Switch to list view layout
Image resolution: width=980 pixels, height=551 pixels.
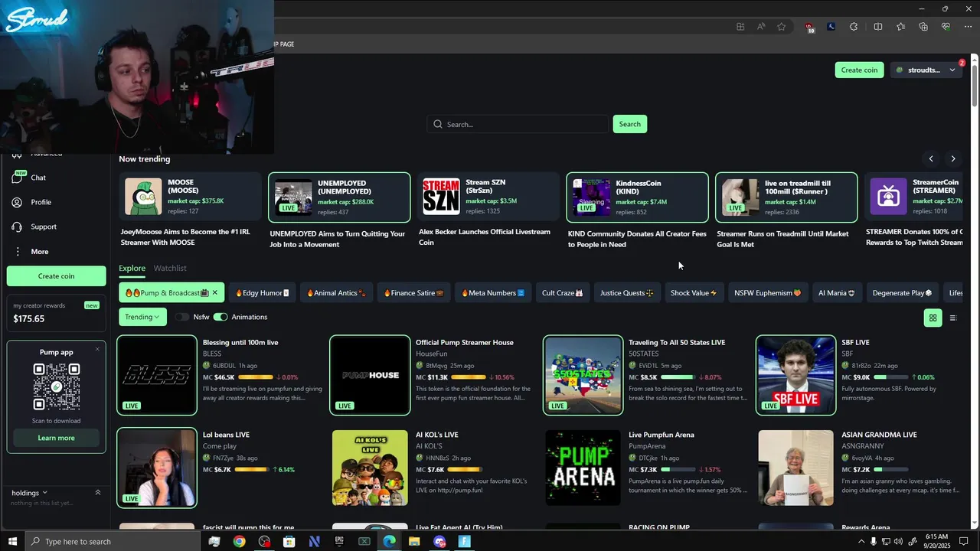coord(953,318)
